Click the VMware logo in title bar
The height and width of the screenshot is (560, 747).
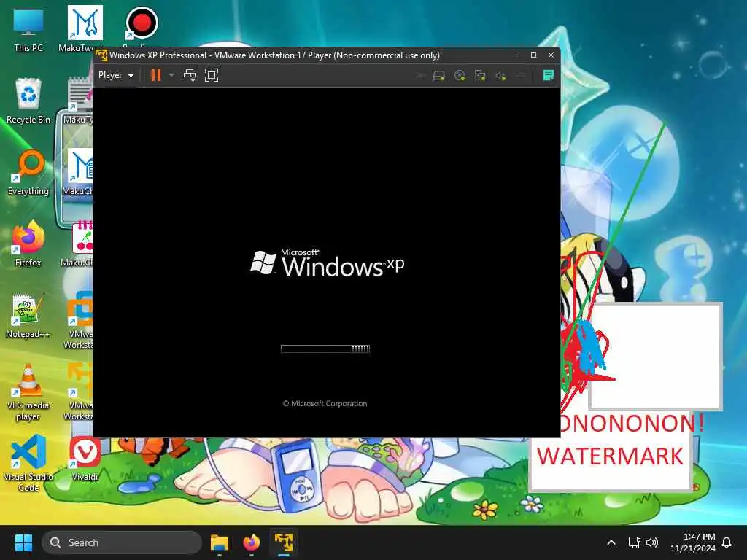(101, 55)
